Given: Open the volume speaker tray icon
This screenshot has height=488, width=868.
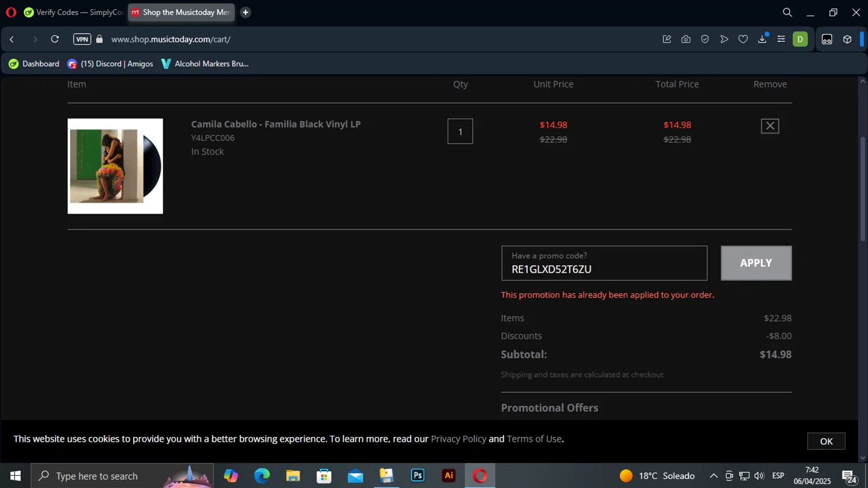Looking at the screenshot, I should [759, 476].
